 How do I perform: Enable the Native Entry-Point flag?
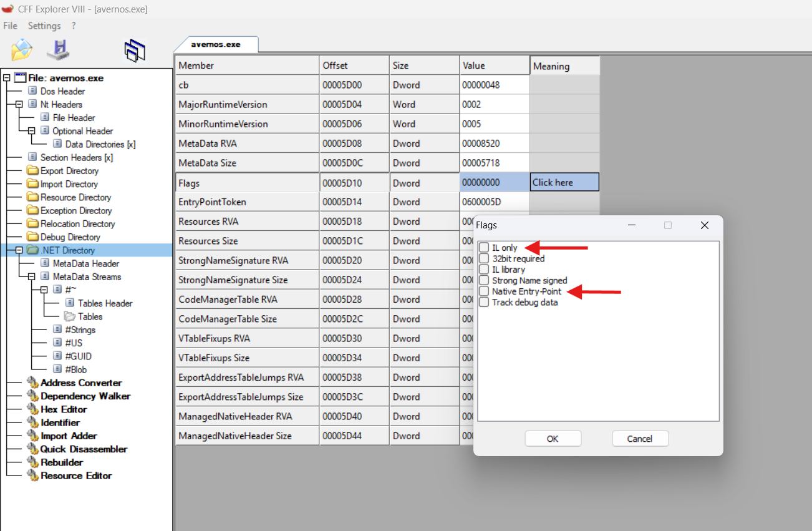pyautogui.click(x=484, y=291)
